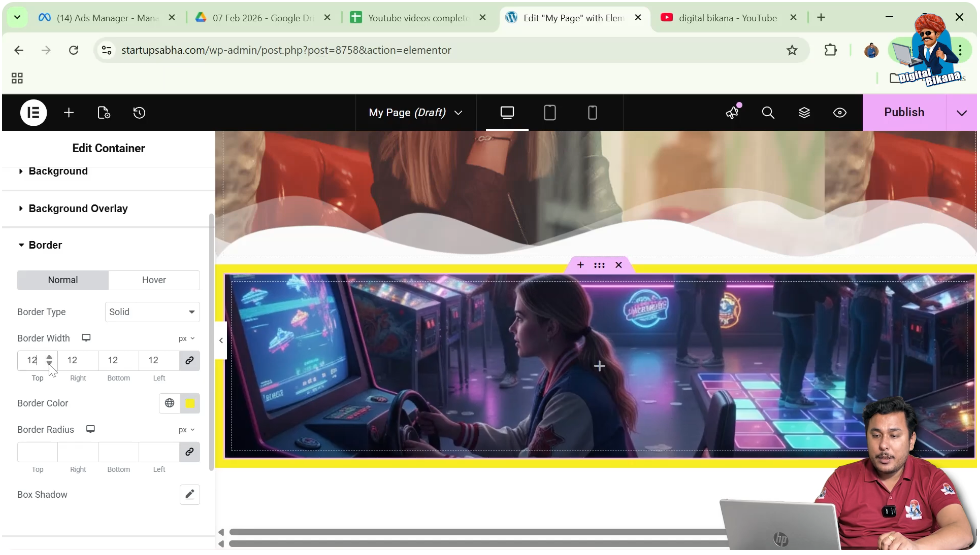The width and height of the screenshot is (980, 555).
Task: Toggle Preview Changes eye icon
Action: (840, 113)
